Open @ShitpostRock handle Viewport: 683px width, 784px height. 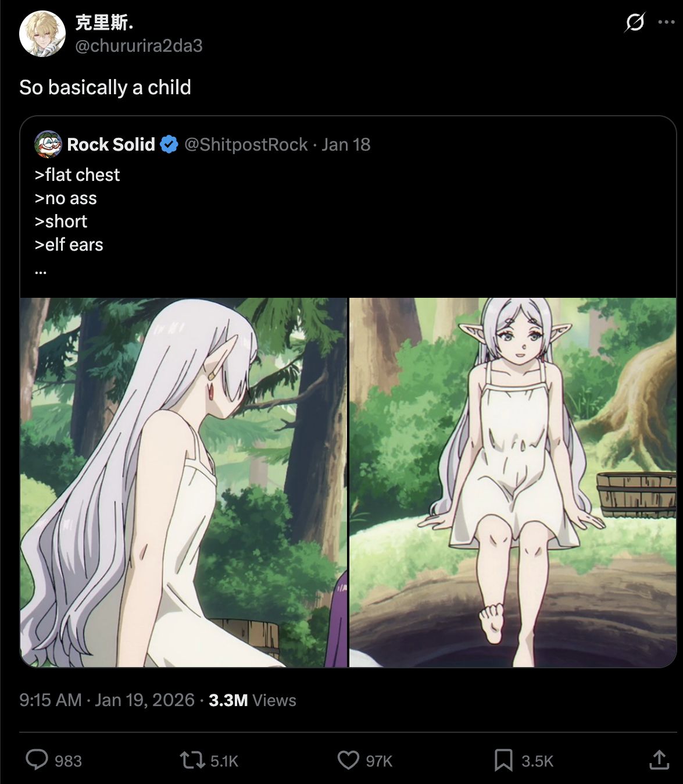[246, 144]
